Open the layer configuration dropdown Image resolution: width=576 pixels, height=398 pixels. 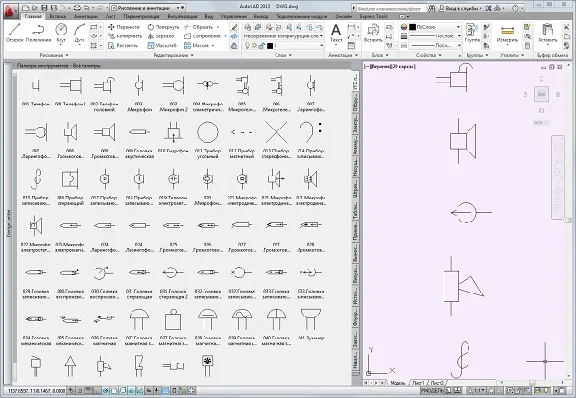283,36
